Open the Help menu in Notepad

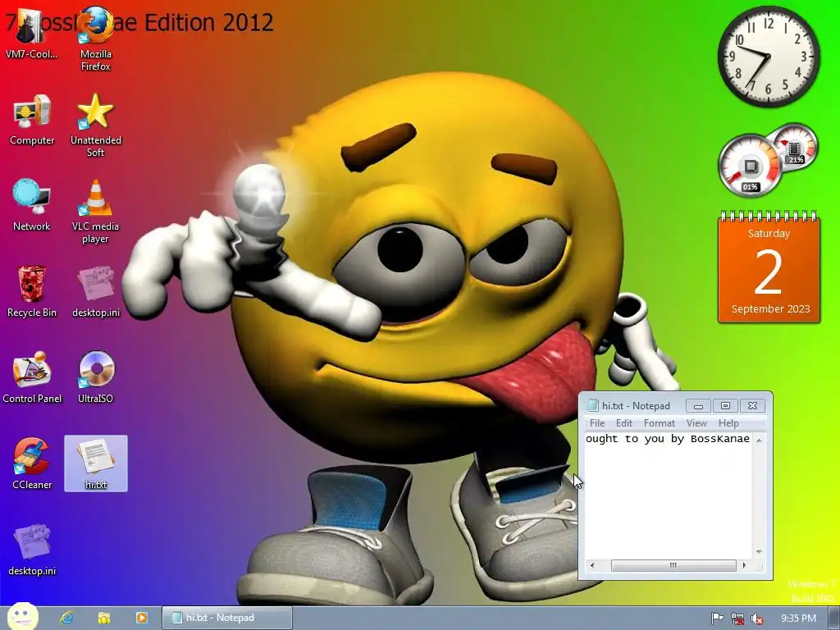(x=728, y=422)
